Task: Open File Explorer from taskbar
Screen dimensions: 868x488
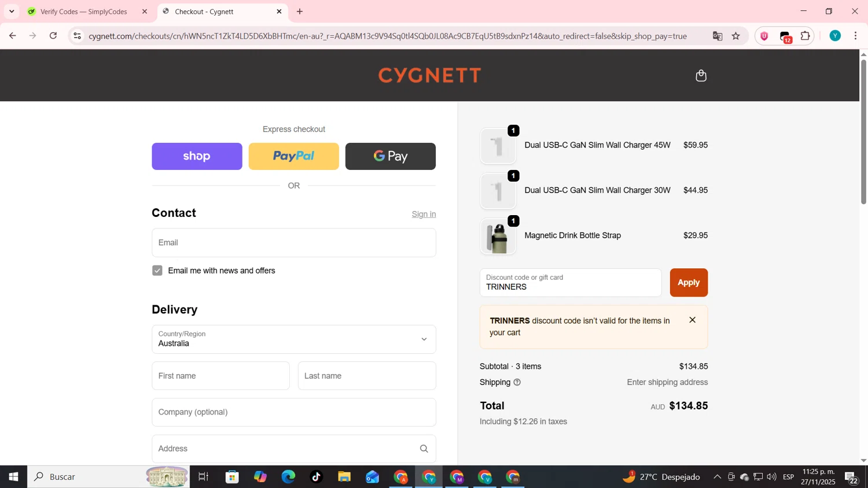Action: click(x=344, y=477)
